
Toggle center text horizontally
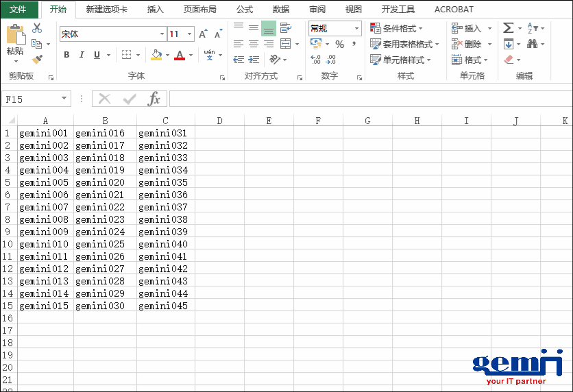pos(253,44)
